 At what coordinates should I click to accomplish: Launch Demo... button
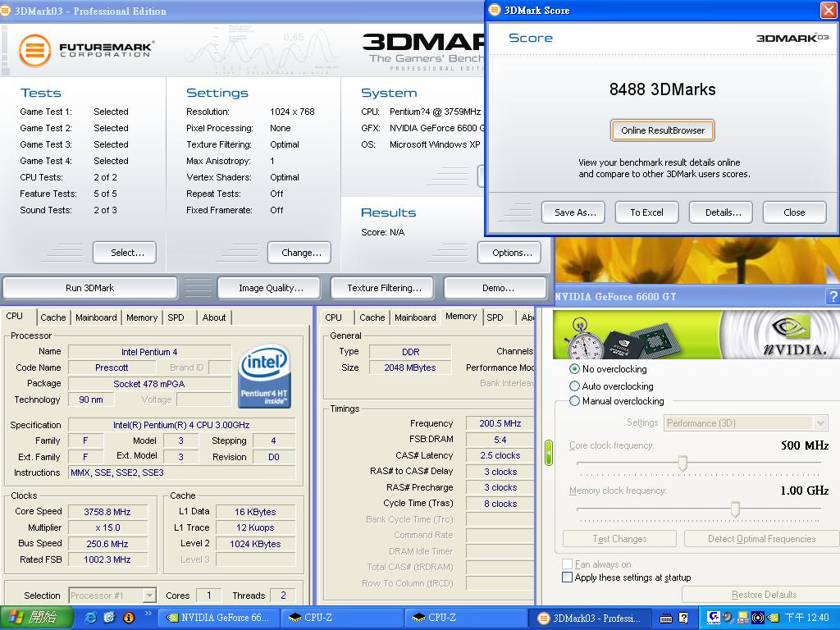pyautogui.click(x=496, y=288)
